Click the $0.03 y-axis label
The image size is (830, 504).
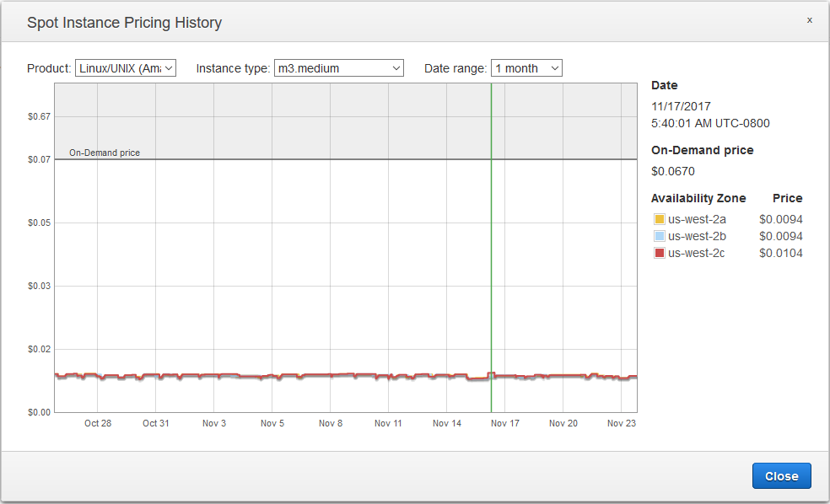(x=39, y=286)
